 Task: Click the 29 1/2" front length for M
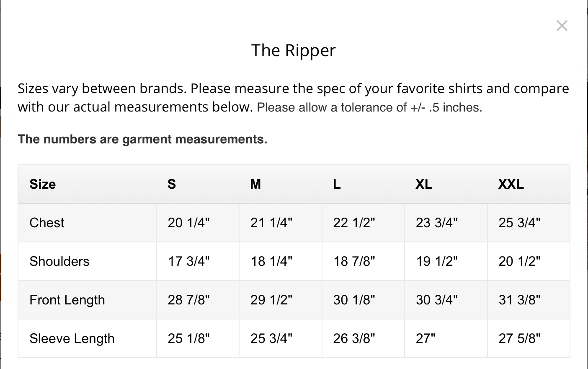coord(271,300)
